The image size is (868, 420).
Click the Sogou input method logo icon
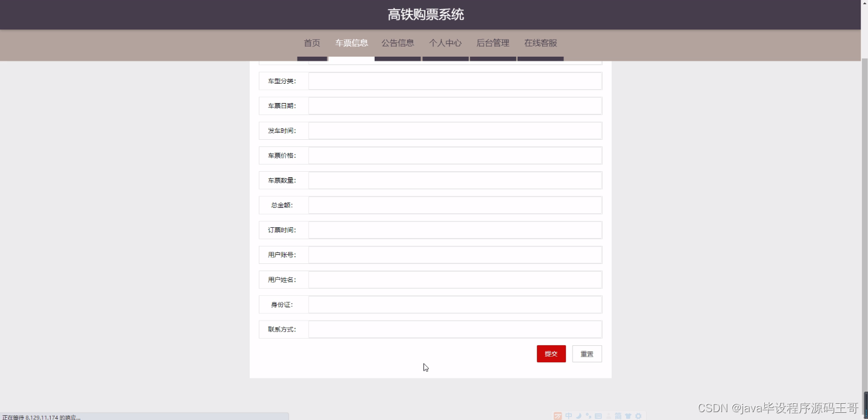[557, 416]
